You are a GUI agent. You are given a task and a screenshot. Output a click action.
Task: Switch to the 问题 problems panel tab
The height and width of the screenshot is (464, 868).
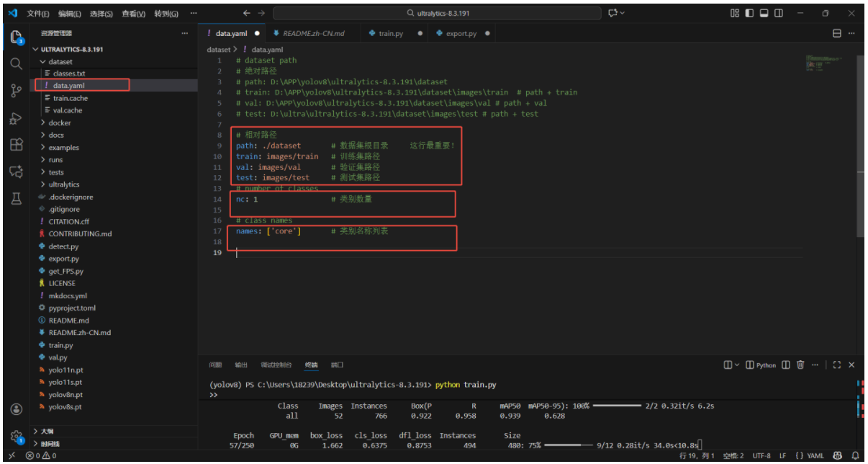215,365
